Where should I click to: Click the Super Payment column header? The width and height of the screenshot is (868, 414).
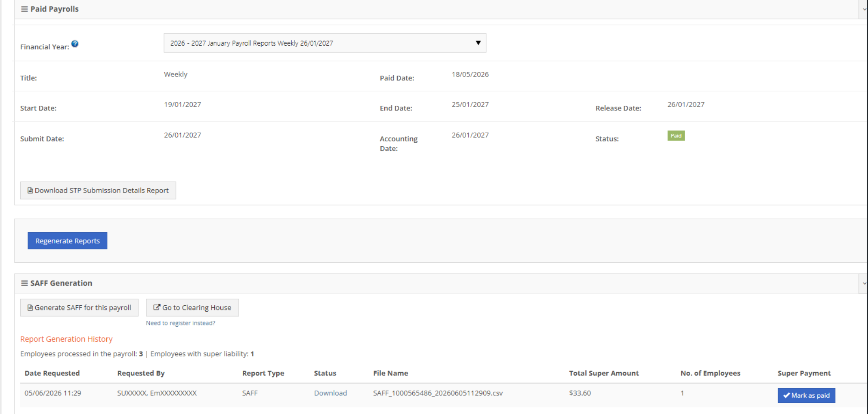point(804,373)
